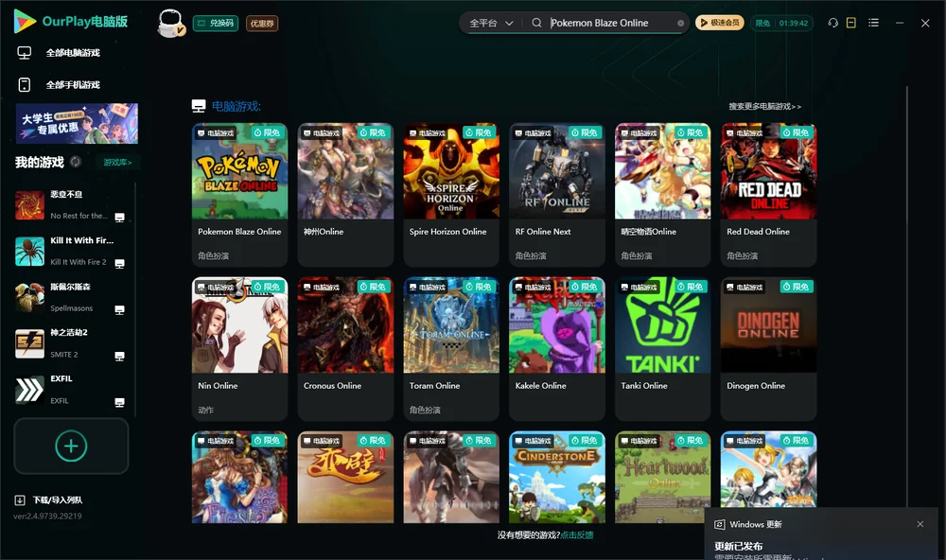Screen dimensions: 946x560
Task: Clear the search text with the X icon
Action: coord(680,23)
